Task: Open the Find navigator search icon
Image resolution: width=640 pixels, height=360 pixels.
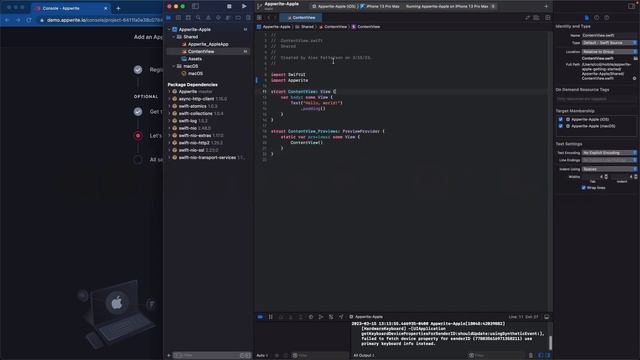Action: point(198,18)
